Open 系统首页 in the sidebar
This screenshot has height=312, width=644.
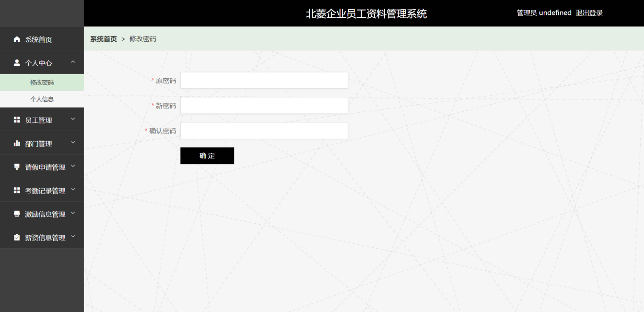pyautogui.click(x=42, y=39)
